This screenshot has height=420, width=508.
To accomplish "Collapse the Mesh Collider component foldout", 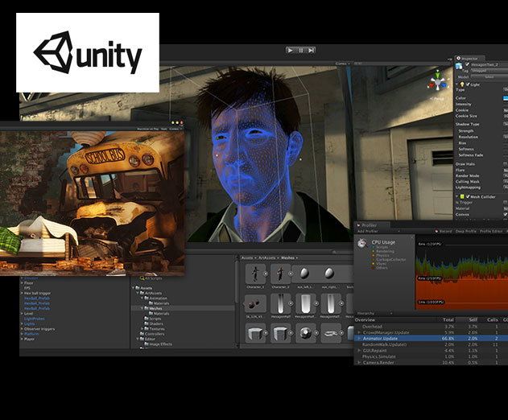I will pyautogui.click(x=456, y=196).
